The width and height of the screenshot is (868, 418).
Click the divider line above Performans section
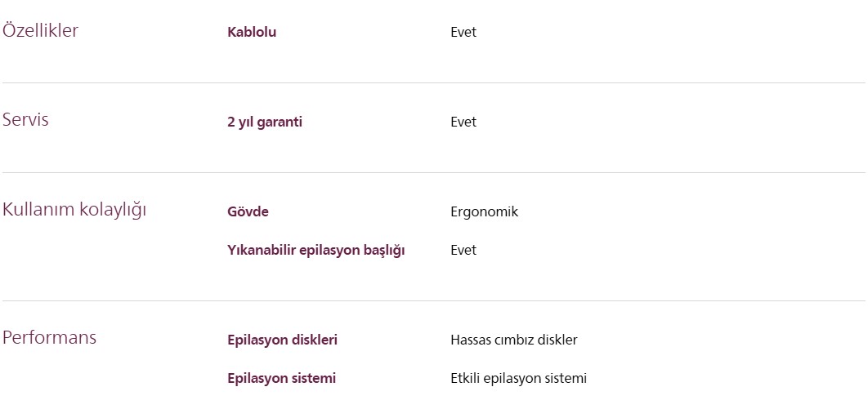[433, 300]
